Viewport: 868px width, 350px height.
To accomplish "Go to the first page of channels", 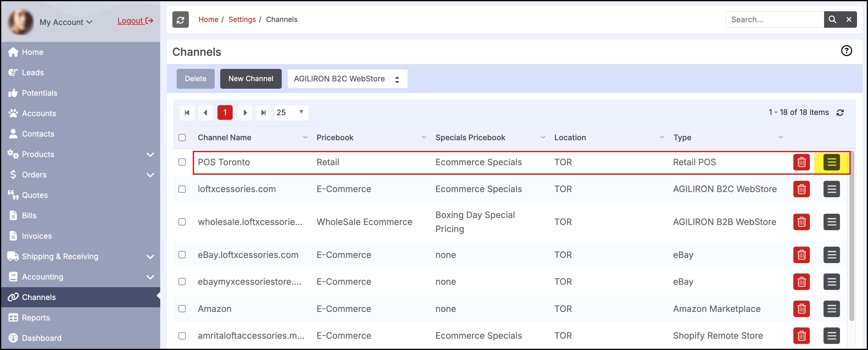I will click(187, 112).
